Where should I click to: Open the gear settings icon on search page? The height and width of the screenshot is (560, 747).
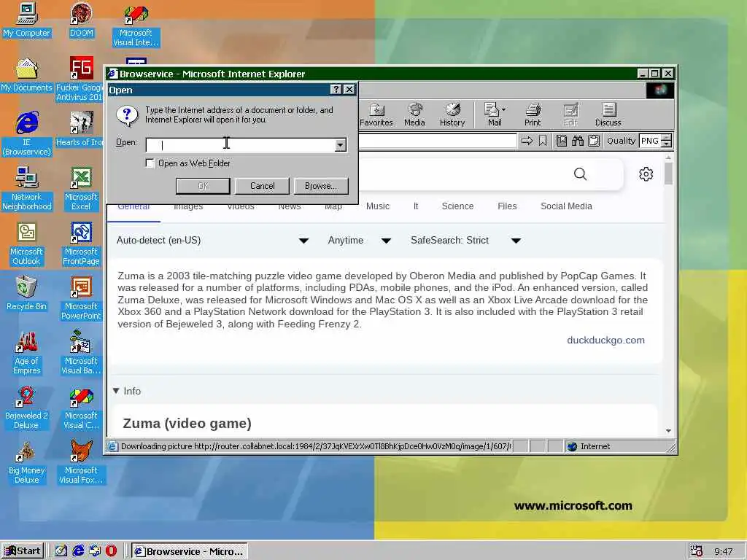tap(646, 174)
